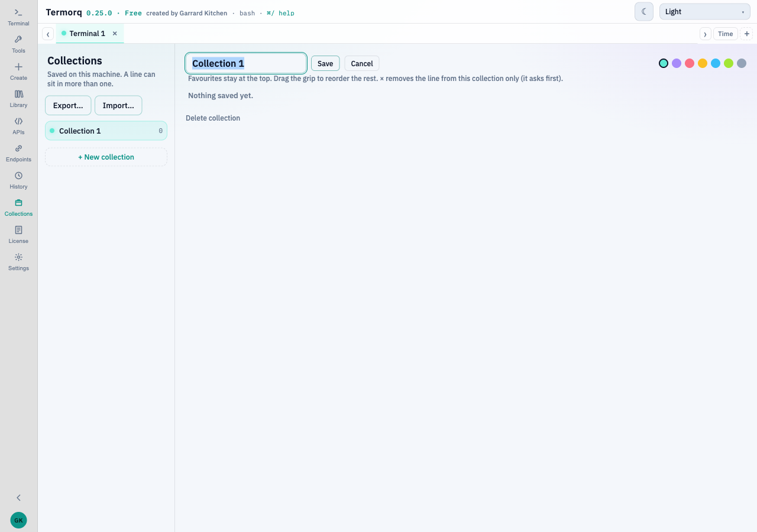
Task: Open the APIs sidebar section
Action: coord(18,126)
